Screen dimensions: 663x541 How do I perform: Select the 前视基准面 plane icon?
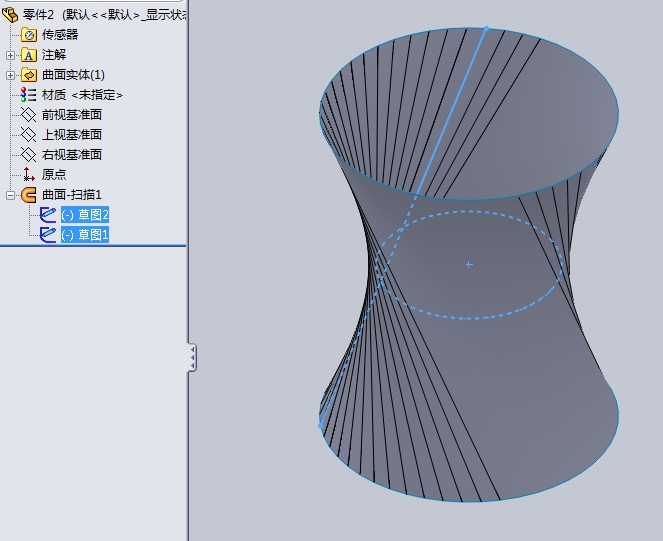click(x=29, y=115)
